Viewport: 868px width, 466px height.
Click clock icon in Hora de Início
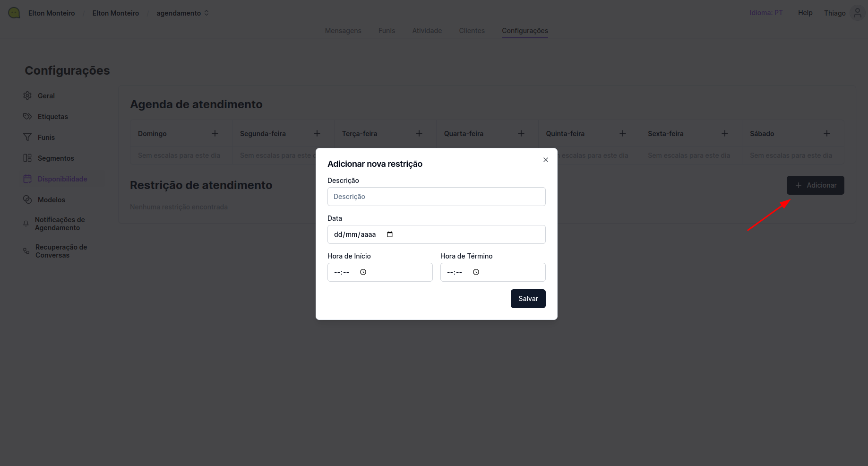coord(363,272)
